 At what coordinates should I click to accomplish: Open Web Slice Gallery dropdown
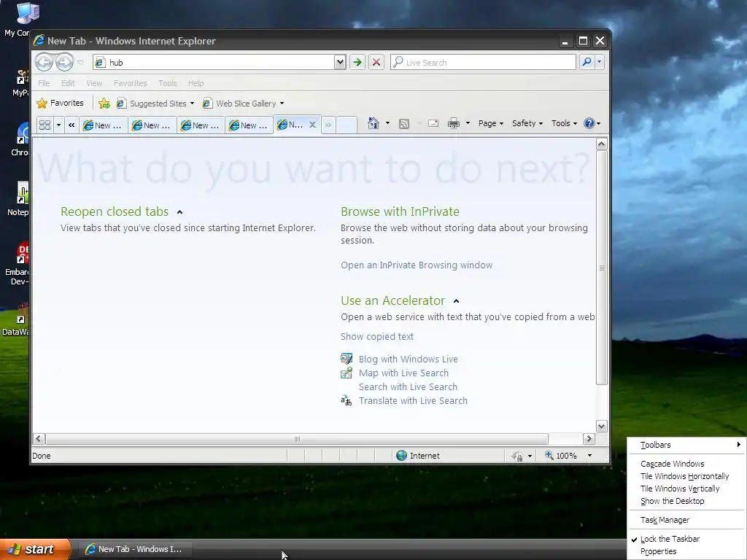point(282,104)
